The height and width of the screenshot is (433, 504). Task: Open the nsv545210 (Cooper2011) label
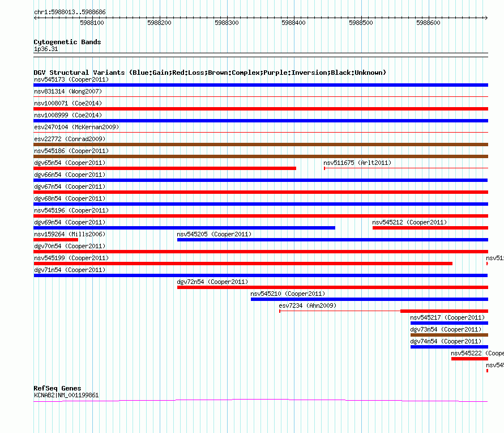point(288,294)
